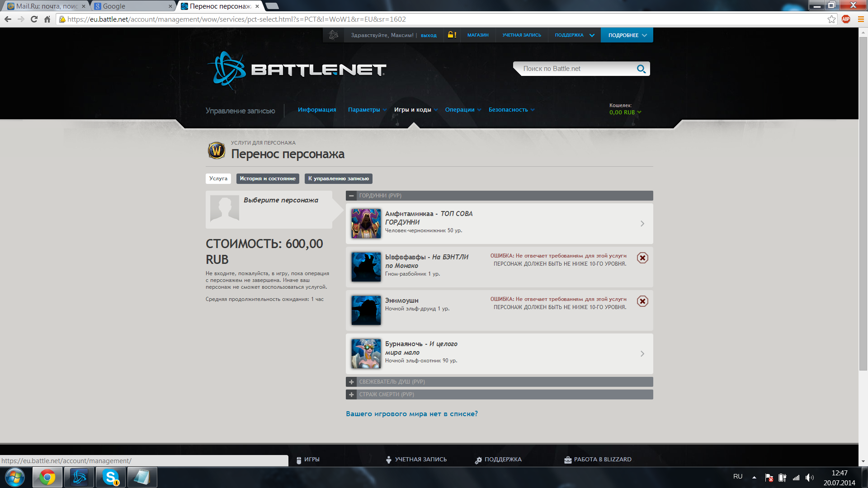This screenshot has width=868, height=488.
Task: Click arrow chevron on Амфитаминкаа row
Action: pos(642,224)
